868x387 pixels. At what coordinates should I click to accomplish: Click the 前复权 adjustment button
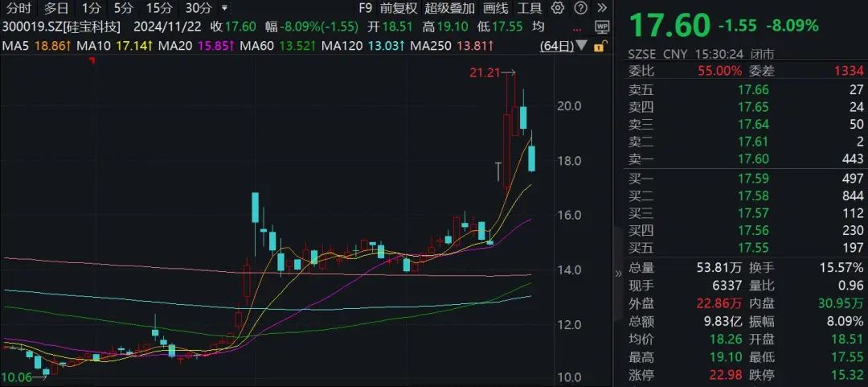click(399, 8)
